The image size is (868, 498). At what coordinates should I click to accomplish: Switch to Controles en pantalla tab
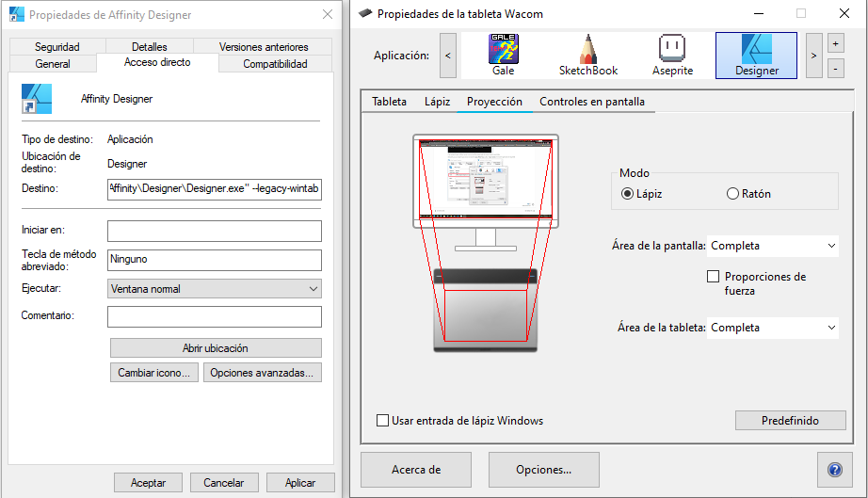point(592,102)
